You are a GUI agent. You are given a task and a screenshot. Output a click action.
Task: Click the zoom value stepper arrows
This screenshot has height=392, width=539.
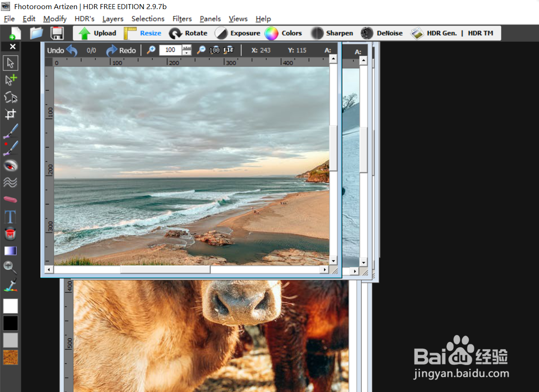(187, 50)
